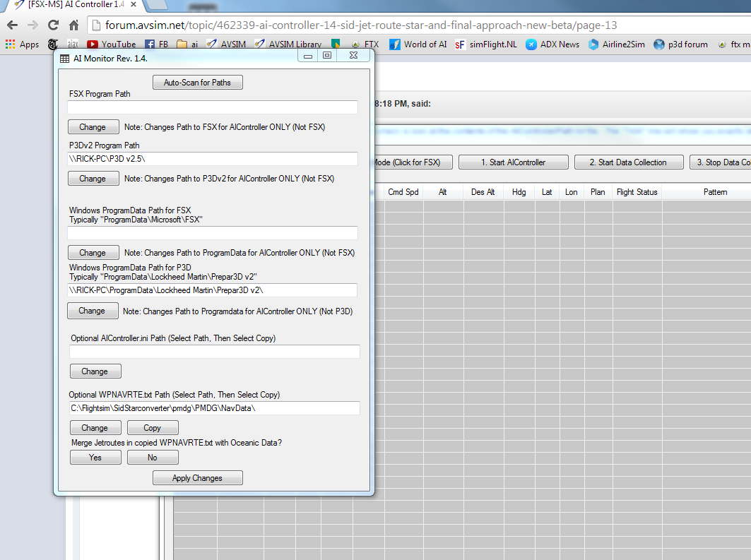This screenshot has height=560, width=751.
Task: Click 3. Stop Data Collection button
Action: pyautogui.click(x=721, y=162)
